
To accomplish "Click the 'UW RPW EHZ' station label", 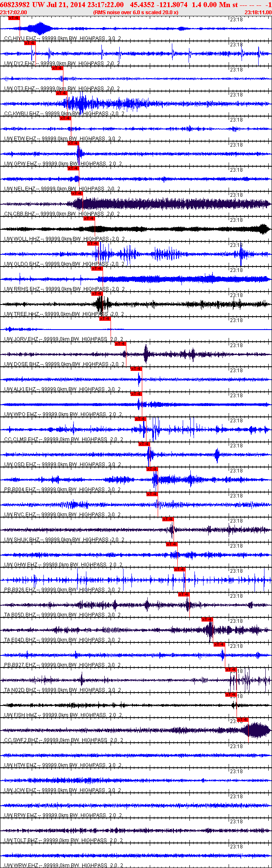I will tap(21, 815).
